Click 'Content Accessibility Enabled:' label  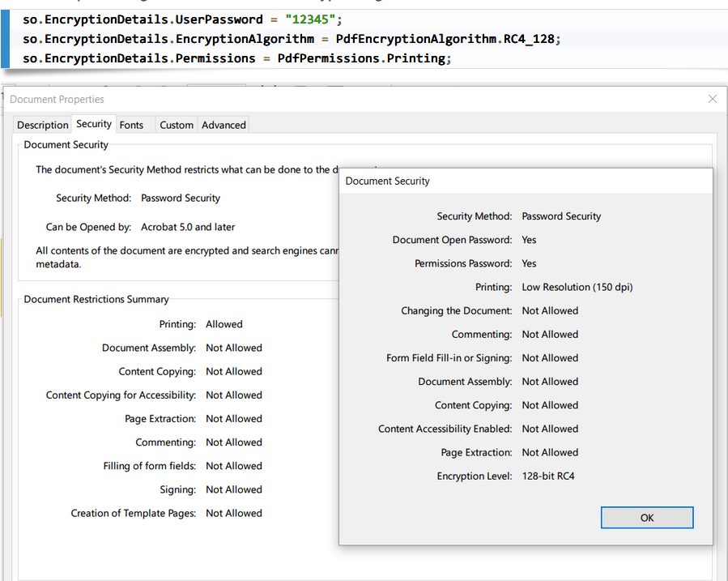click(445, 429)
